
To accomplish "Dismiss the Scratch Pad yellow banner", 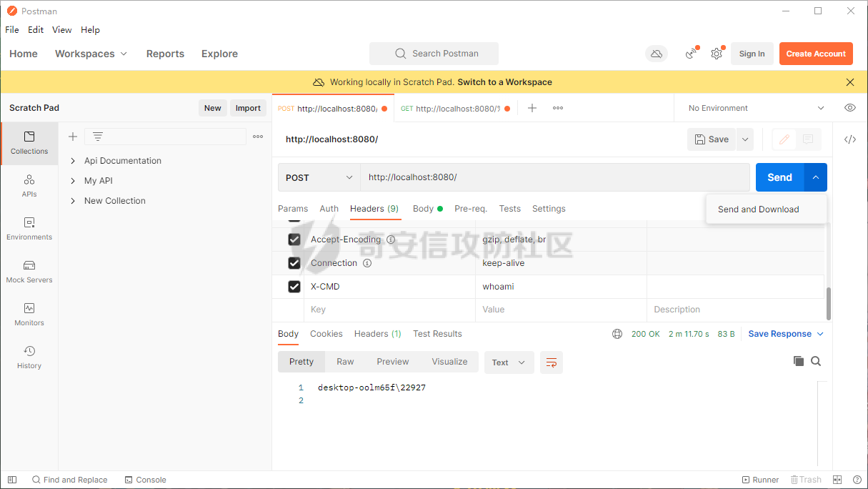I will coord(850,82).
